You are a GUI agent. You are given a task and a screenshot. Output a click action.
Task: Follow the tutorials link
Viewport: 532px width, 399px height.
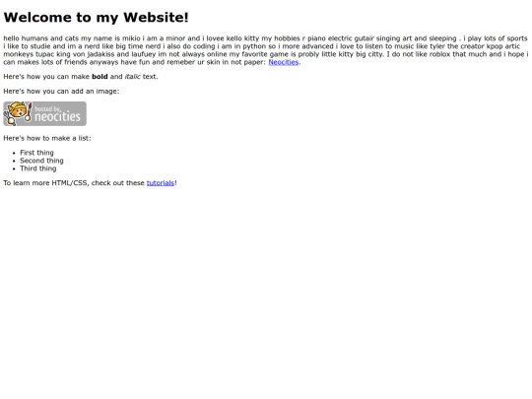(x=161, y=183)
